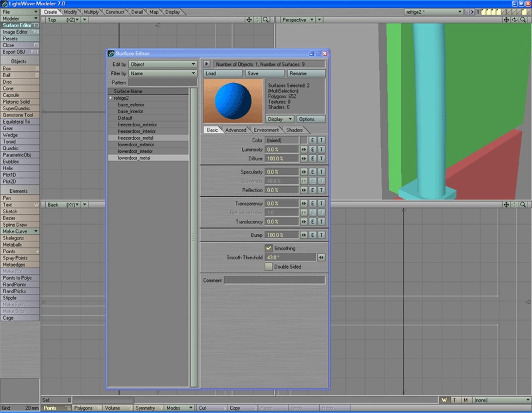The height and width of the screenshot is (413, 532).
Task: Select the Box tool
Action: pos(20,69)
